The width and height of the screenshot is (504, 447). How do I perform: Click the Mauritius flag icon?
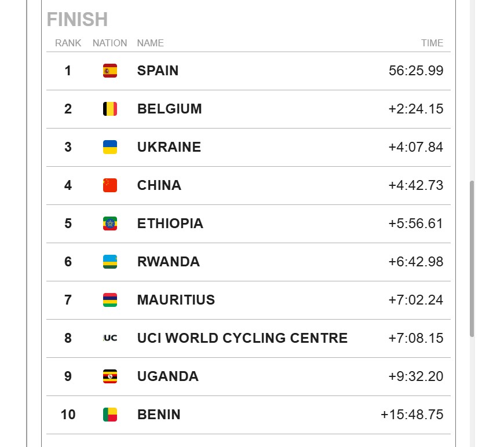coord(110,300)
